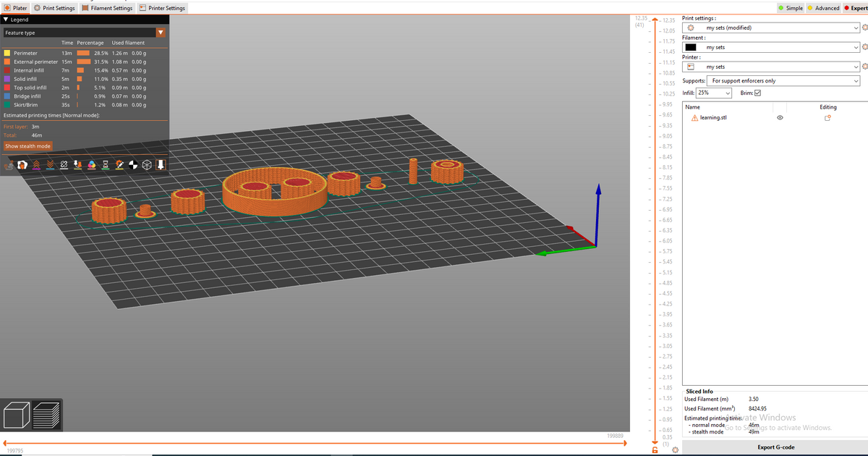Expand the Feature type legend dropdown
868x456 pixels.
tap(161, 33)
